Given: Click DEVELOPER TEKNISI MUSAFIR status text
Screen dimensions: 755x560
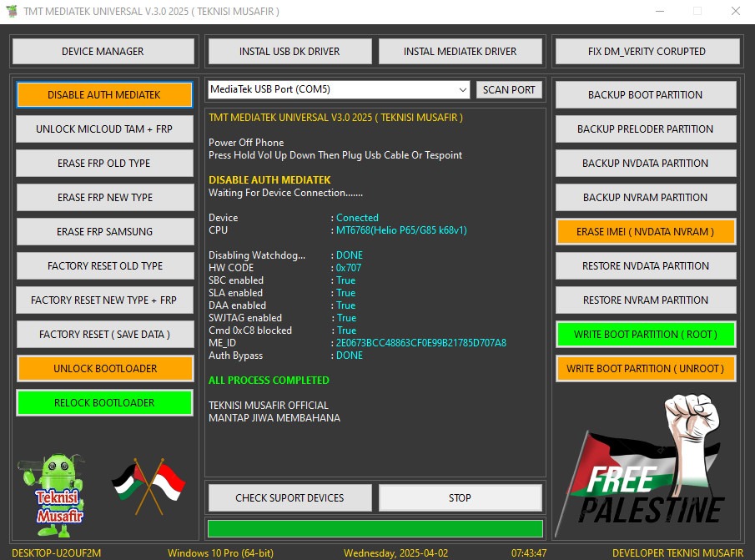Looking at the screenshot, I should coord(678,553).
